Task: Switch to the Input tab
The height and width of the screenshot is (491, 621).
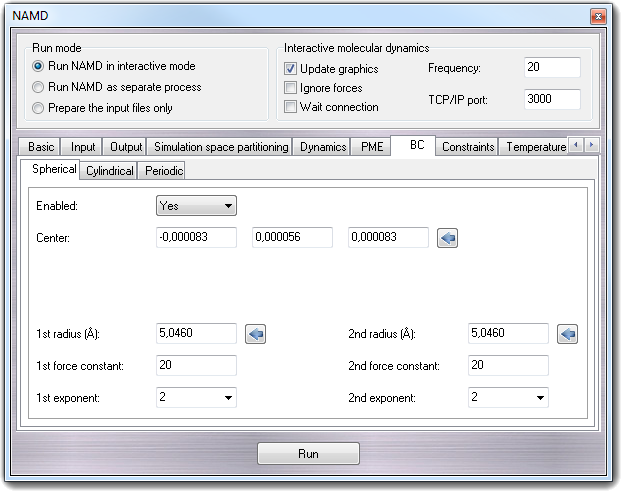Action: pyautogui.click(x=83, y=147)
